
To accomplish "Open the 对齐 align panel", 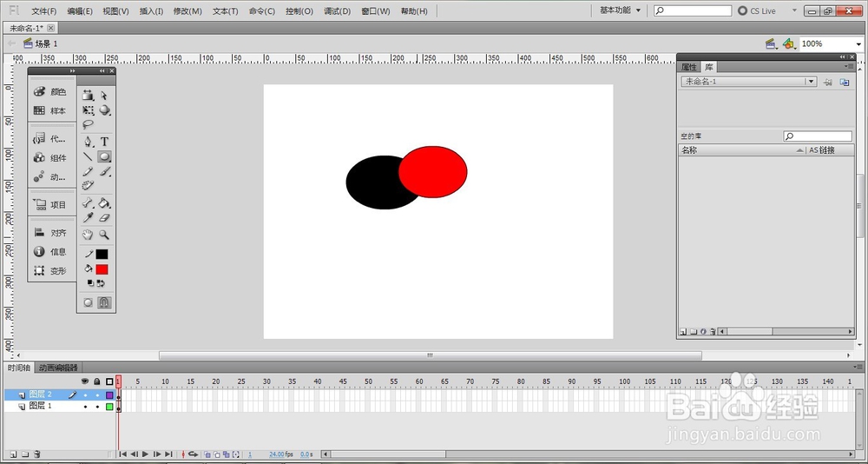I will point(49,233).
